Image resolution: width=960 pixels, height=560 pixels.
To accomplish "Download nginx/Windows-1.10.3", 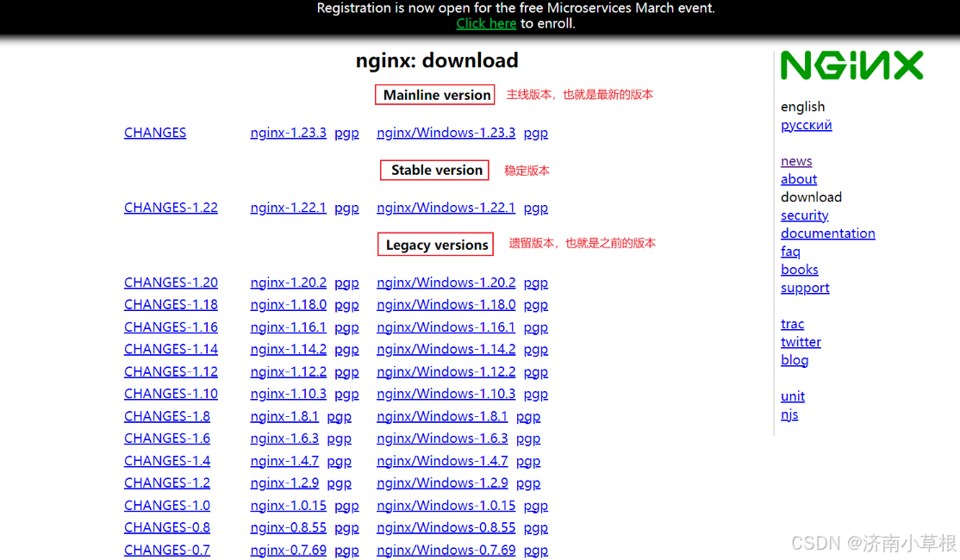I will pyautogui.click(x=446, y=394).
